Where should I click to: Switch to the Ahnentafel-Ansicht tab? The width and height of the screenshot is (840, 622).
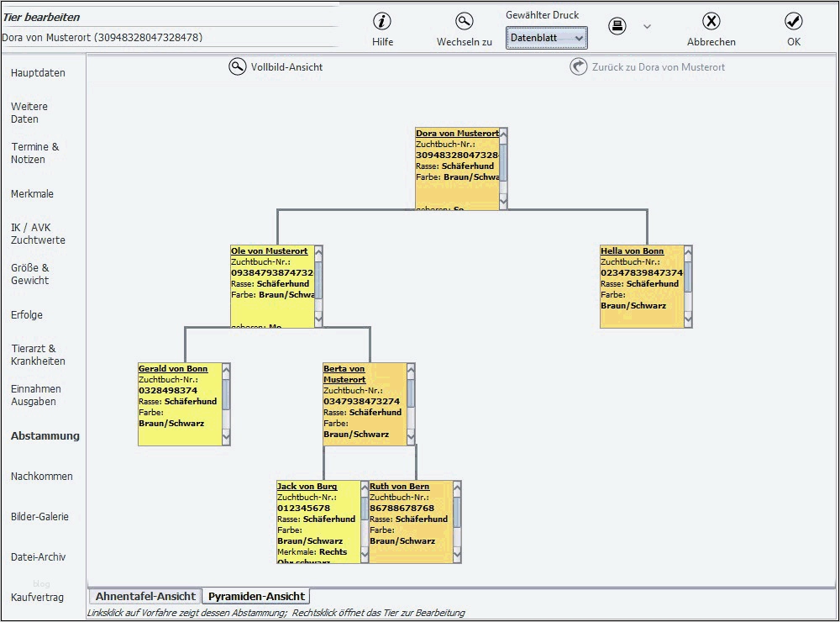[144, 595]
